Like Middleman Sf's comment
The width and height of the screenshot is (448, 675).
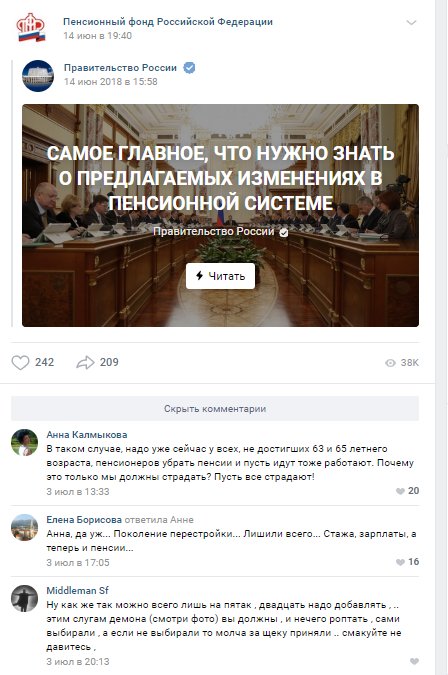click(x=414, y=661)
